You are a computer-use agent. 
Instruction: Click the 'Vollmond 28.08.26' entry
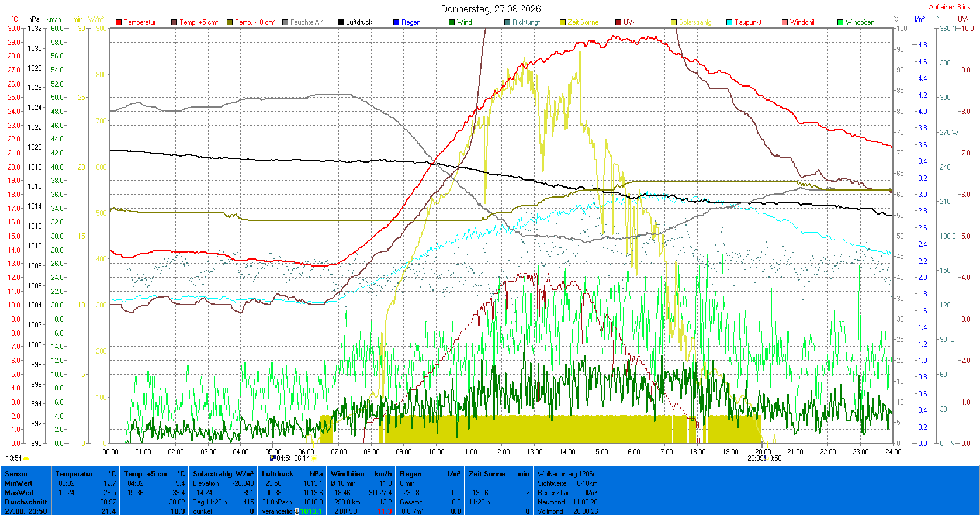tap(567, 511)
